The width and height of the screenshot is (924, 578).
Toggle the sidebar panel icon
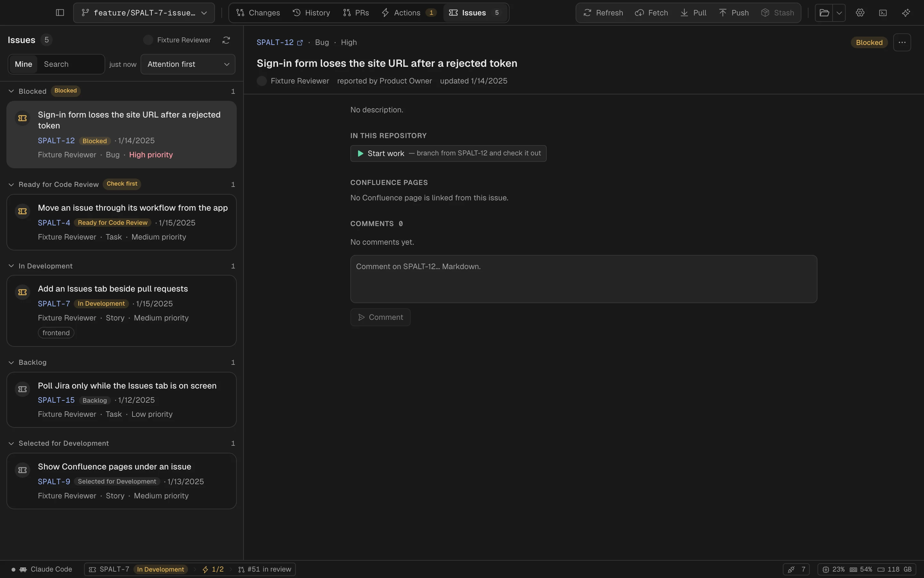click(60, 13)
